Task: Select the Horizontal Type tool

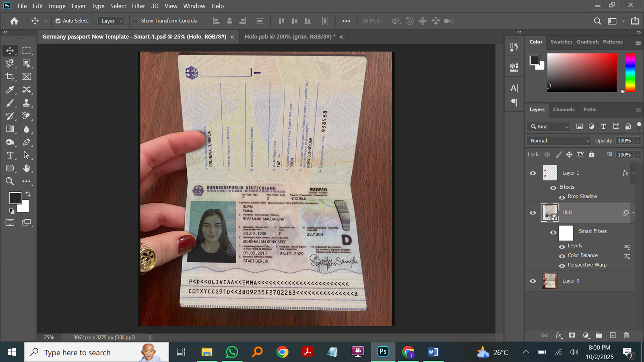Action: (x=10, y=155)
